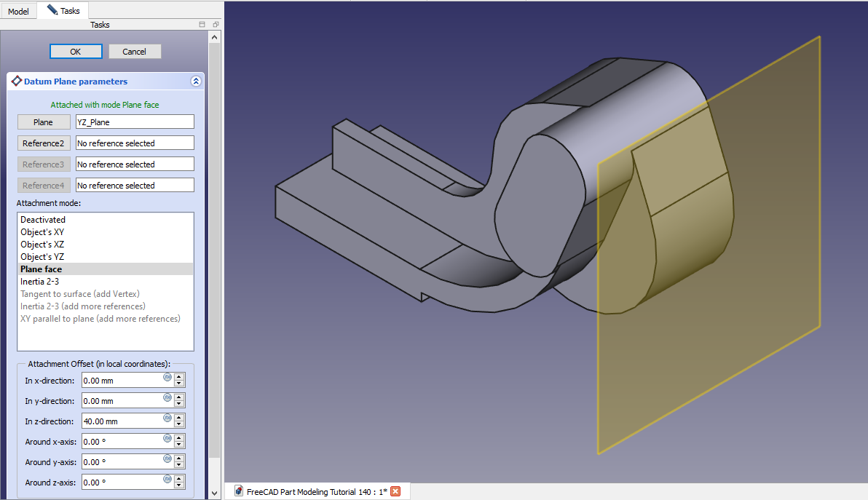
Task: Click the z-direction offset input field
Action: tap(121, 421)
